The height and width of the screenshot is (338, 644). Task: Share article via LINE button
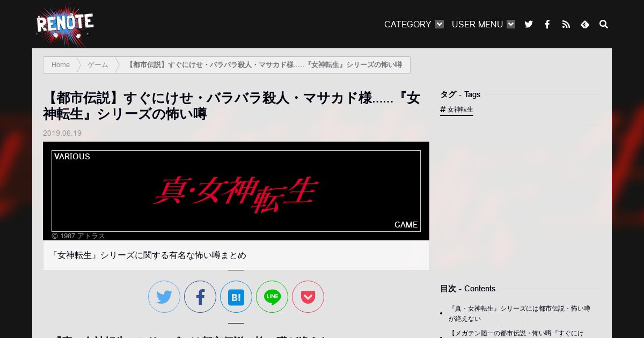(x=272, y=297)
